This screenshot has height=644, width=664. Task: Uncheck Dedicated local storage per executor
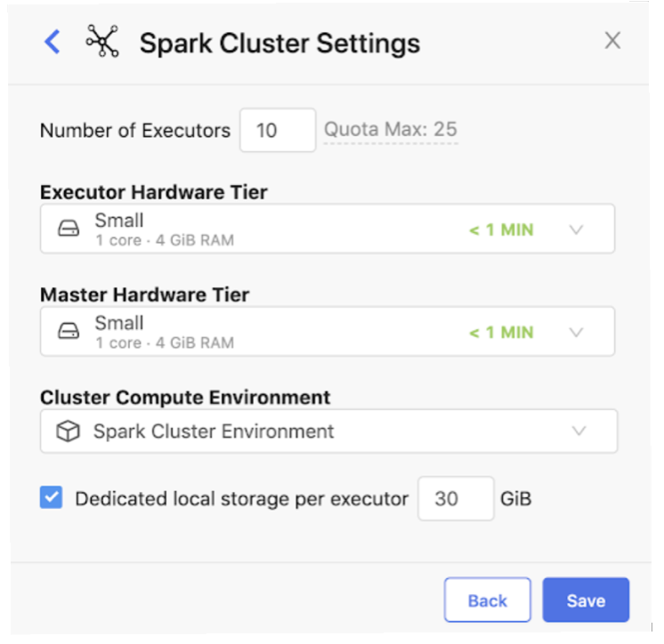click(x=52, y=498)
